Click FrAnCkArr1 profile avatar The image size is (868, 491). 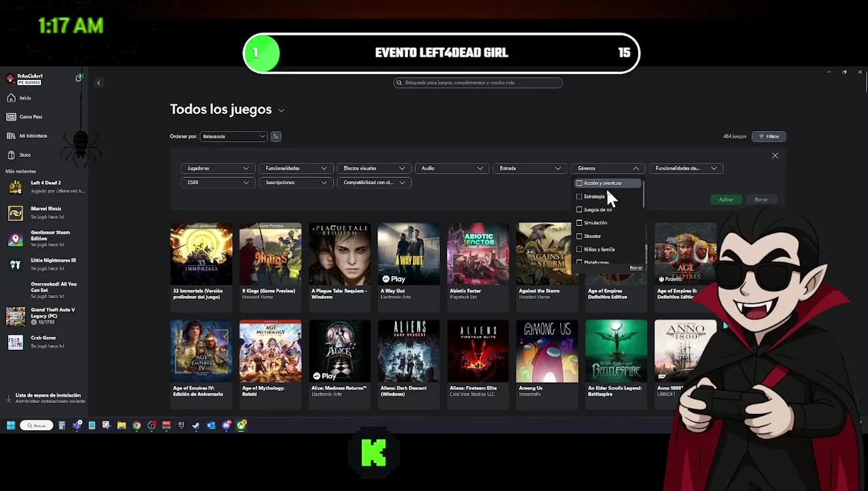pos(10,78)
